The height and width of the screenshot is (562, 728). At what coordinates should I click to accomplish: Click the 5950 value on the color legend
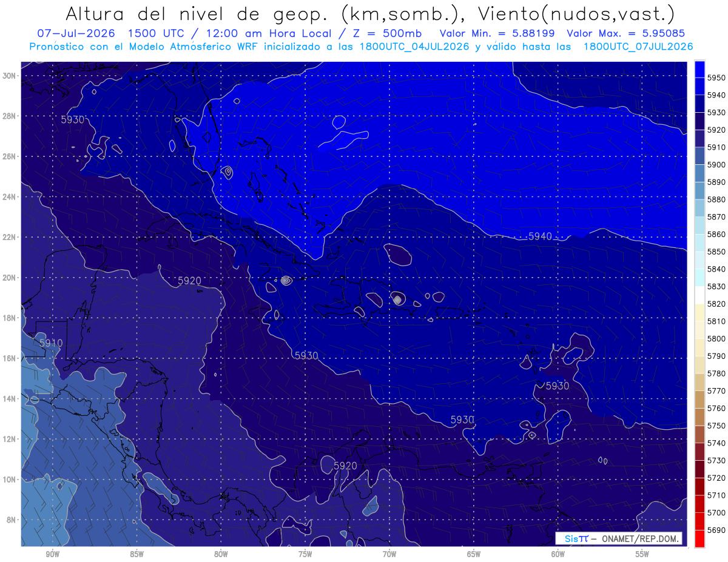tap(716, 78)
